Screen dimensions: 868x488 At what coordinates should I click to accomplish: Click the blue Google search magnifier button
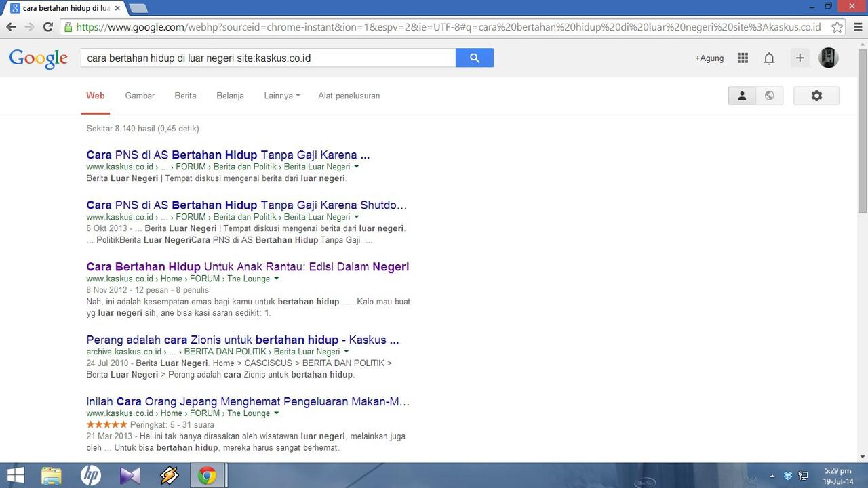click(x=475, y=58)
